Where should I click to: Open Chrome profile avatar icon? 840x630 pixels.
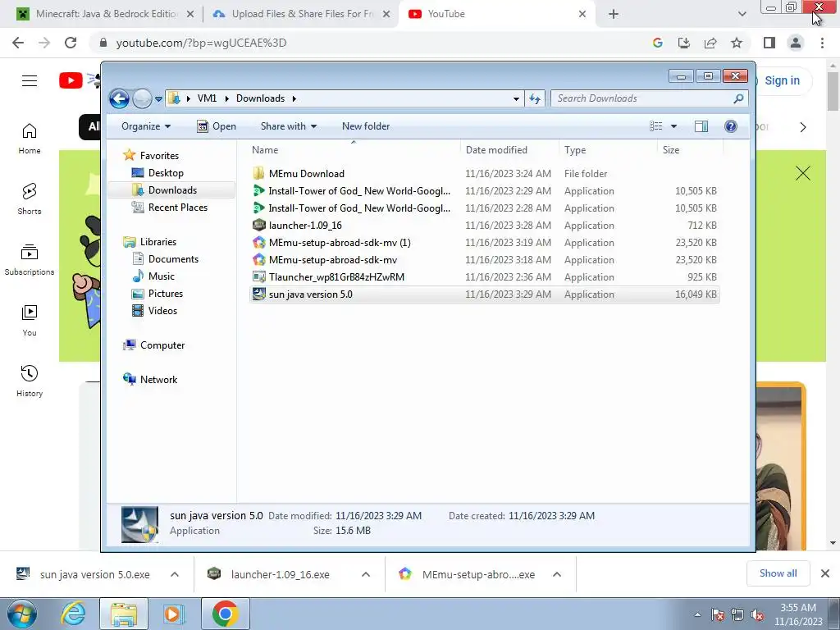(x=796, y=43)
